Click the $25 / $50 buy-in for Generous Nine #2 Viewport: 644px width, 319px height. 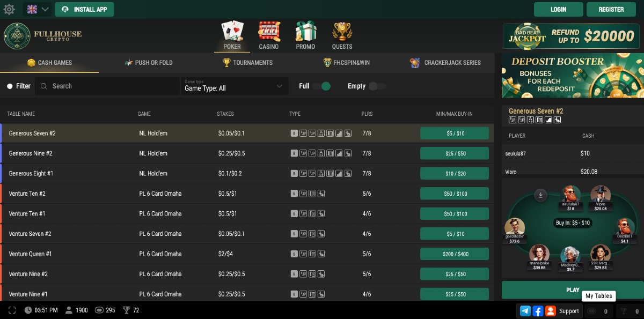(x=455, y=153)
